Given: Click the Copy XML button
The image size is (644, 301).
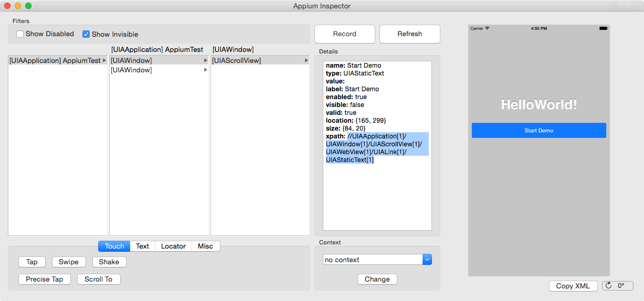Looking at the screenshot, I should 573,286.
